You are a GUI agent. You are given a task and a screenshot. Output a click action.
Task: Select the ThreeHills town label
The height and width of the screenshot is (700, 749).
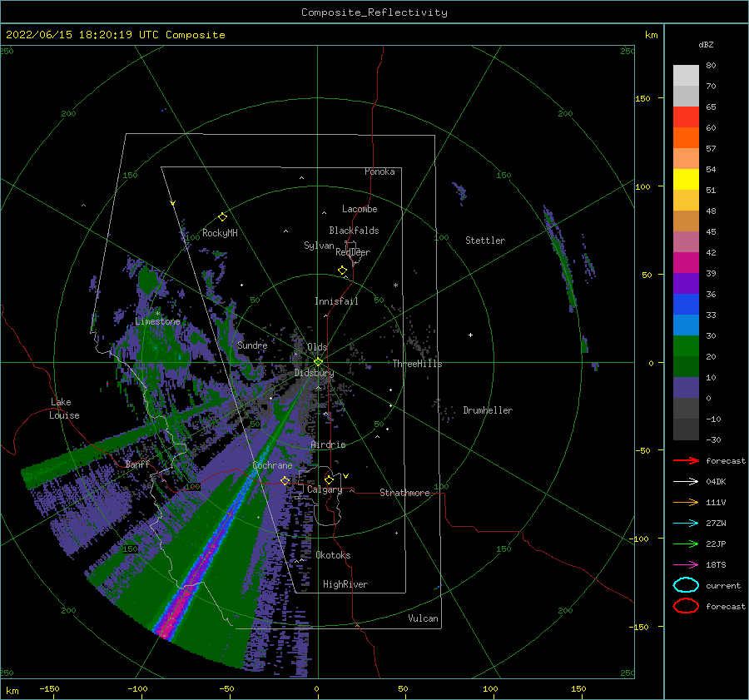click(418, 364)
